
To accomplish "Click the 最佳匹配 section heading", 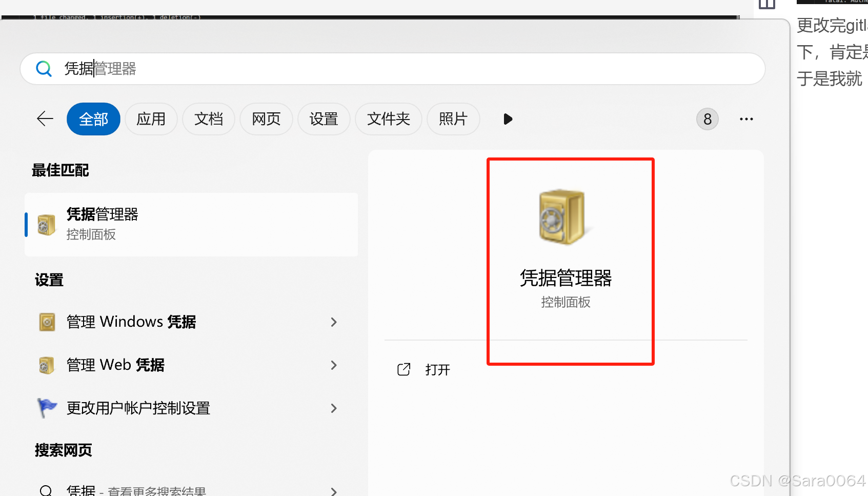I will click(x=60, y=170).
